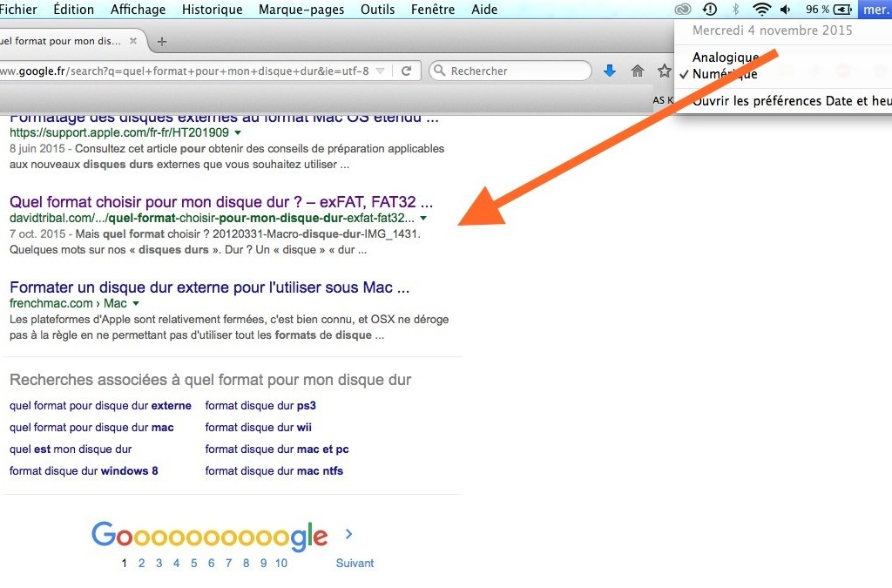Go to results page 7
Viewport: 892px width, 588px height.
point(229,563)
